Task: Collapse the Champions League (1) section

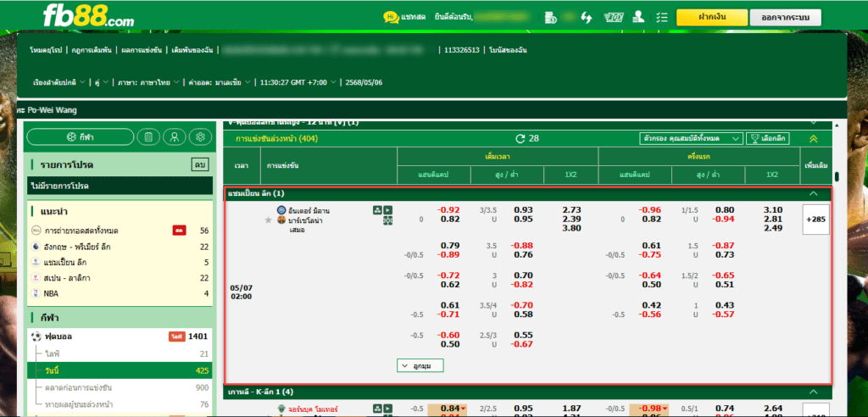Action: point(813,194)
